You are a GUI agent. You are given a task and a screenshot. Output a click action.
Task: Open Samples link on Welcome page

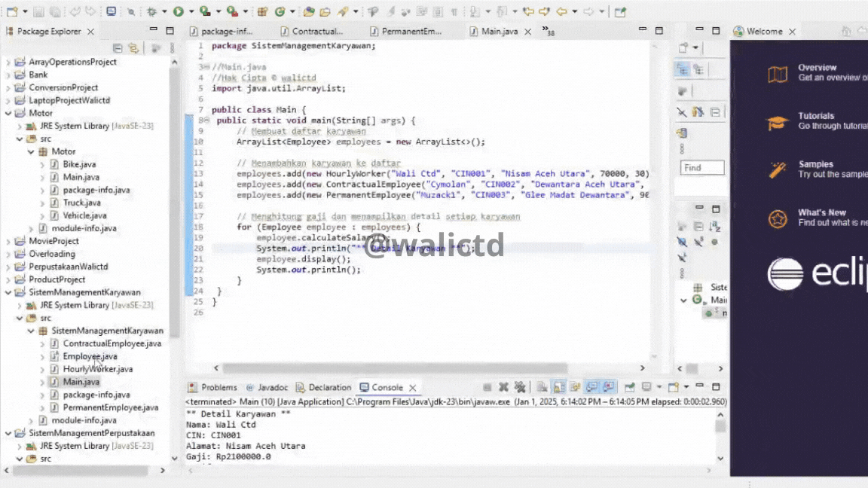pos(815,164)
